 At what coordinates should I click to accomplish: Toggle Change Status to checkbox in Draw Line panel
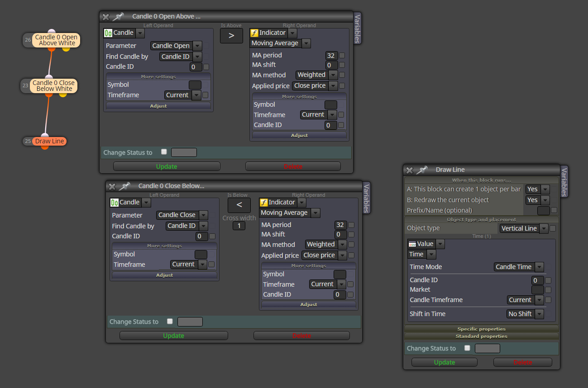click(x=467, y=348)
